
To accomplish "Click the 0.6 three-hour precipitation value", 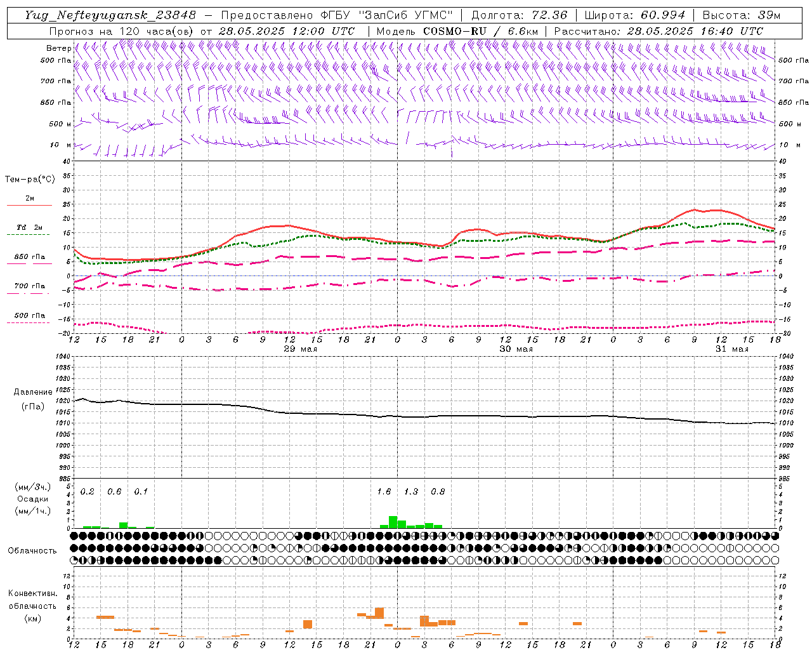I will pos(114,491).
